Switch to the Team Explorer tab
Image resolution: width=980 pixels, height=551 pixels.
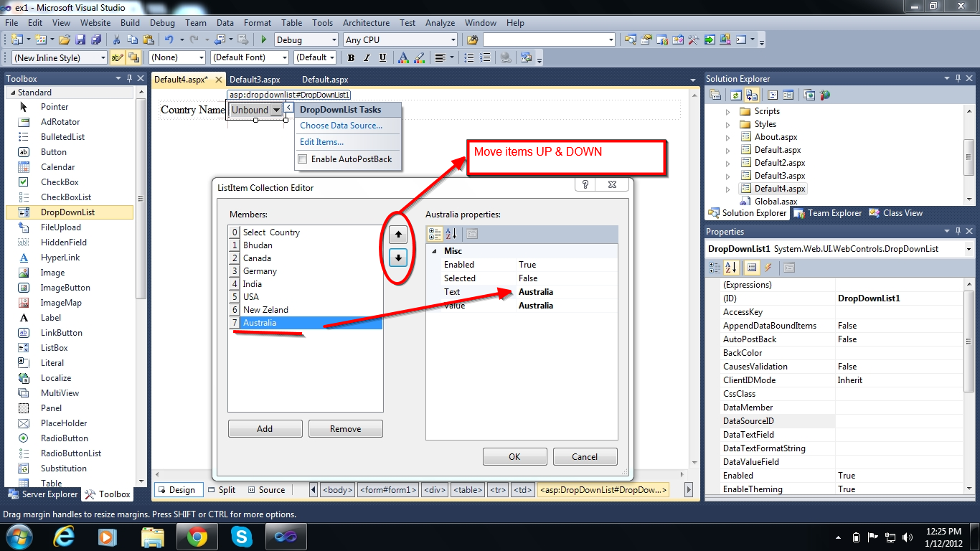829,213
